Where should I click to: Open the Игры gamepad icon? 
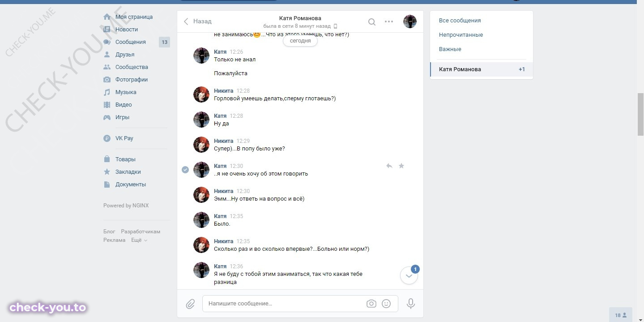(x=107, y=117)
